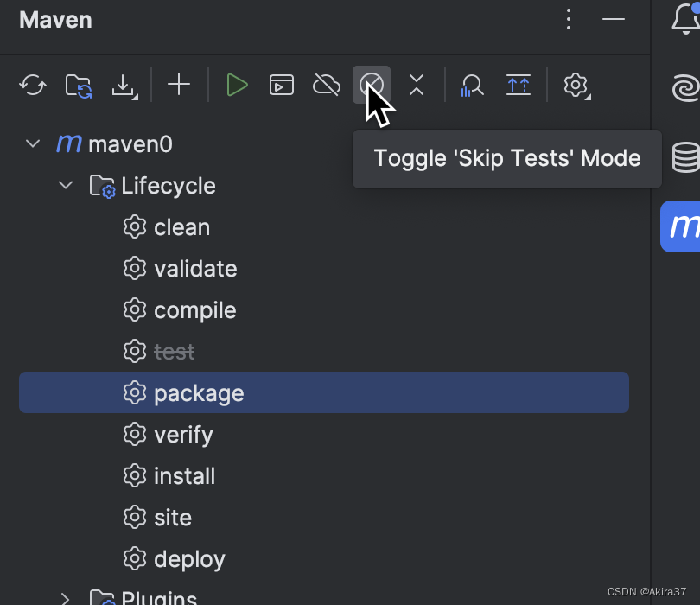Viewport: 700px width, 605px height.
Task: Select the validate lifecycle goal
Action: click(x=195, y=269)
